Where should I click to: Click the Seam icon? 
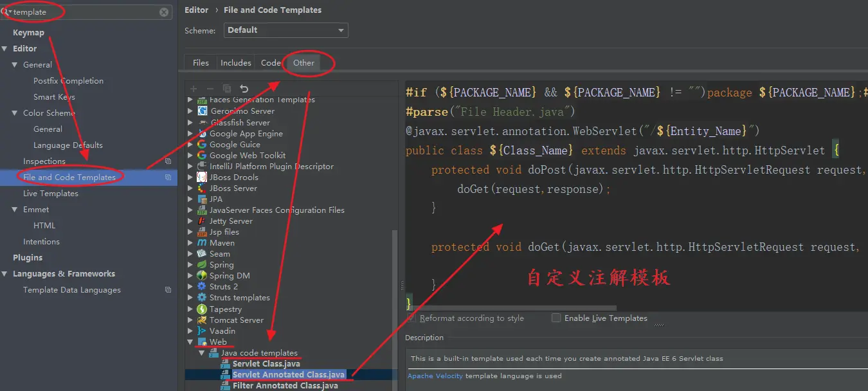(202, 253)
